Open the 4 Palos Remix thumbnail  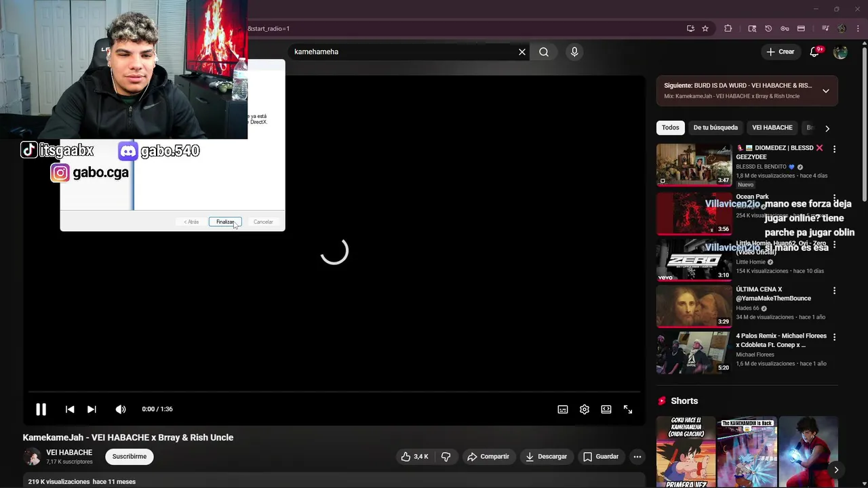click(x=694, y=352)
